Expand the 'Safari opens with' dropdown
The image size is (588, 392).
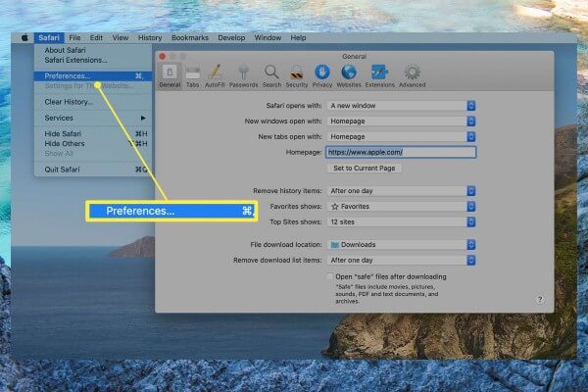(x=402, y=105)
